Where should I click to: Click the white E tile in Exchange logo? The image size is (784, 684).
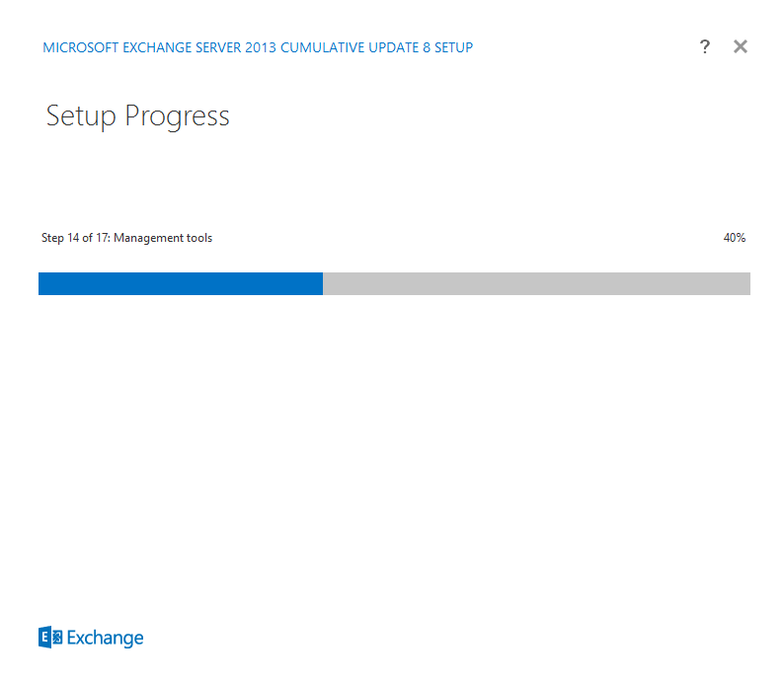click(45, 637)
